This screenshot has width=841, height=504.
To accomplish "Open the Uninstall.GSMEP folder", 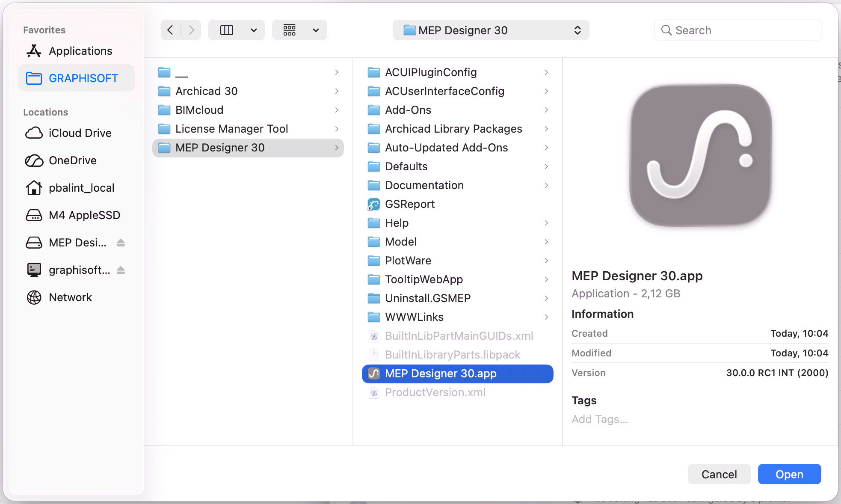I will (x=458, y=298).
